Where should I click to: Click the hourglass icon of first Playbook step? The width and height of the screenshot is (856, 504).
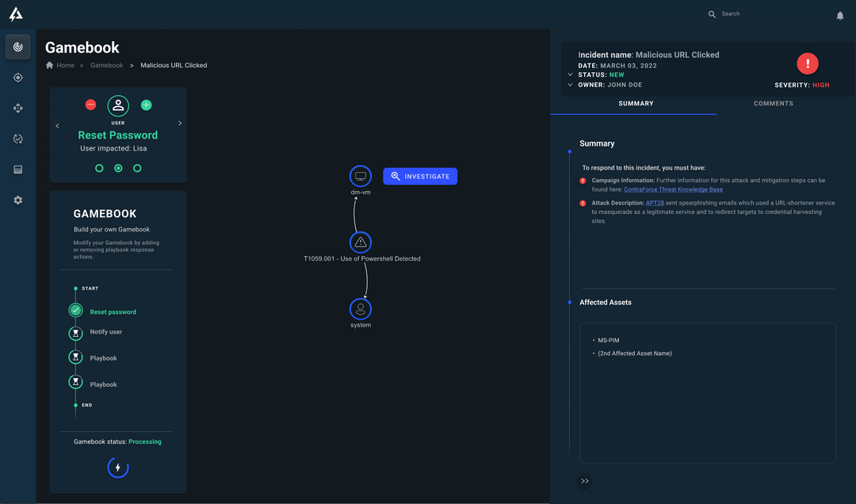tap(76, 357)
